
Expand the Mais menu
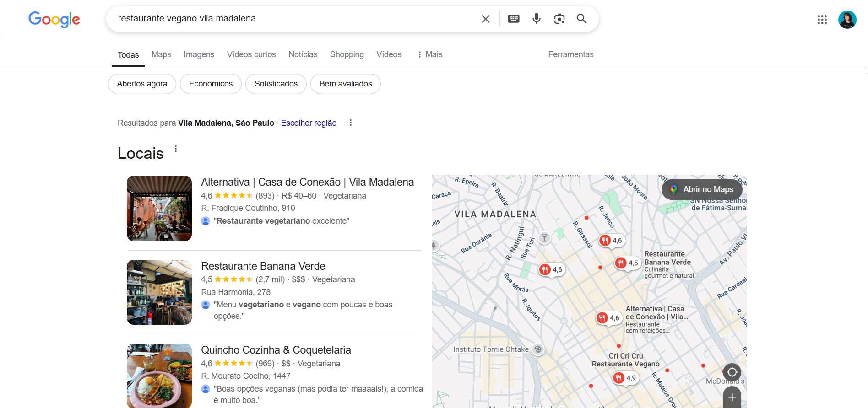coord(429,54)
